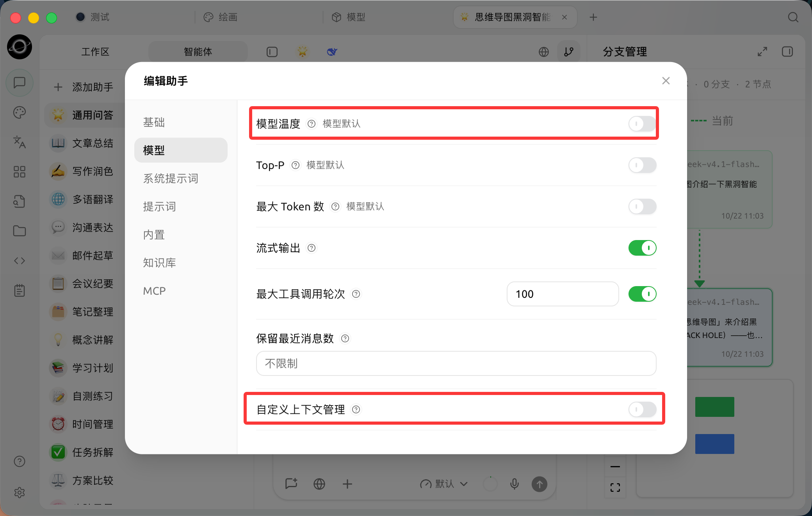Open the folder icon in left sidebar

point(20,231)
